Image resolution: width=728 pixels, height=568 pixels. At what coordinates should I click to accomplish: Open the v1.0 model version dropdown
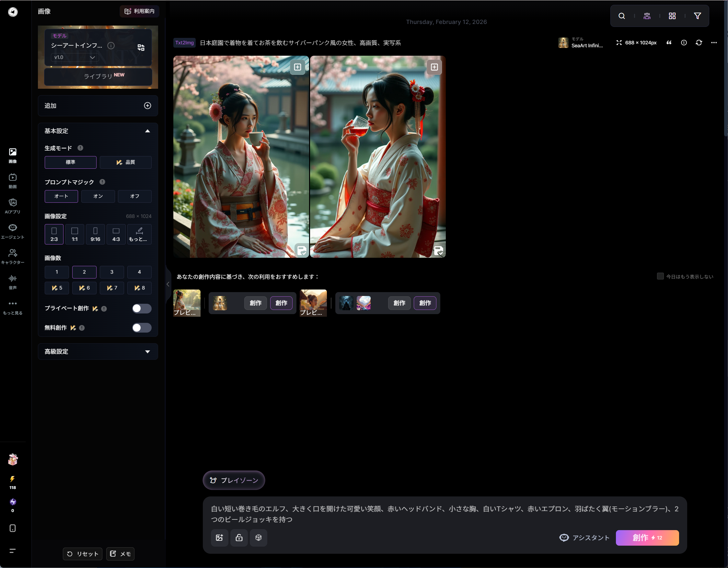(75, 57)
